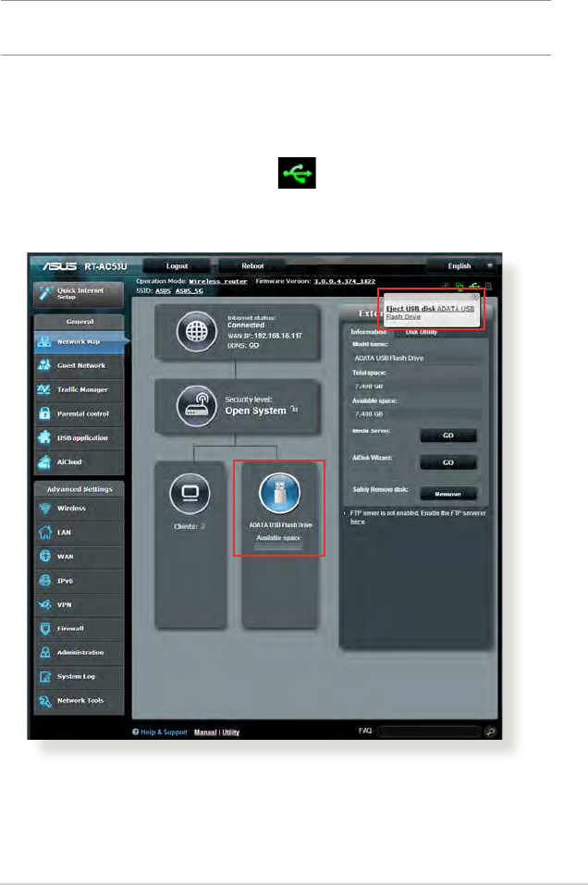588x885 pixels.
Task: Open System Log icon
Action: tap(44, 676)
